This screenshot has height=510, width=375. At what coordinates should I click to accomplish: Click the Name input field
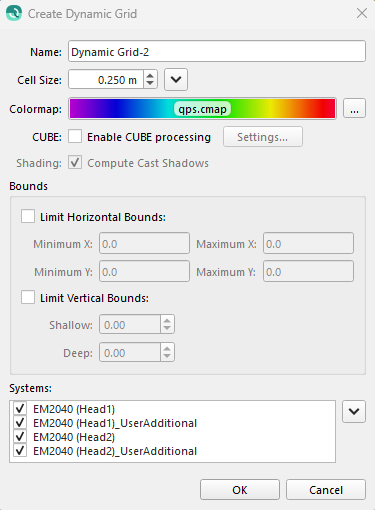pos(217,51)
